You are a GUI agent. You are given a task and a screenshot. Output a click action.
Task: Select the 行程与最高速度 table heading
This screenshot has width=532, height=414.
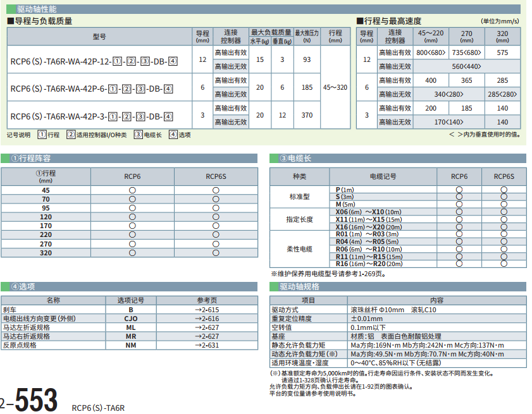pos(389,21)
